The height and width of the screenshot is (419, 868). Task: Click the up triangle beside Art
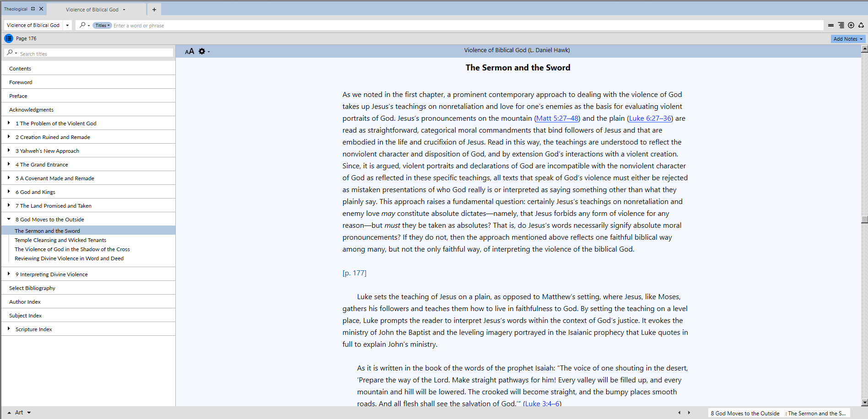pyautogui.click(x=9, y=413)
